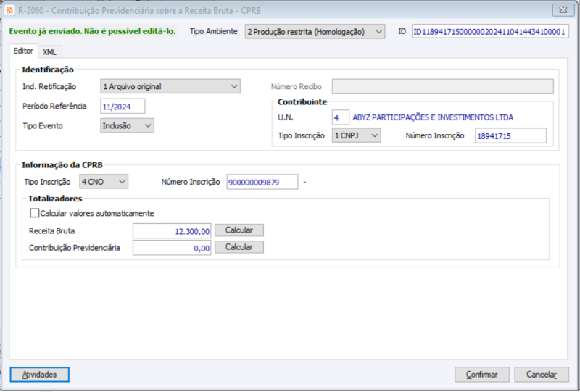Image resolution: width=580 pixels, height=392 pixels.
Task: Click the Cancelar button
Action: (542, 375)
